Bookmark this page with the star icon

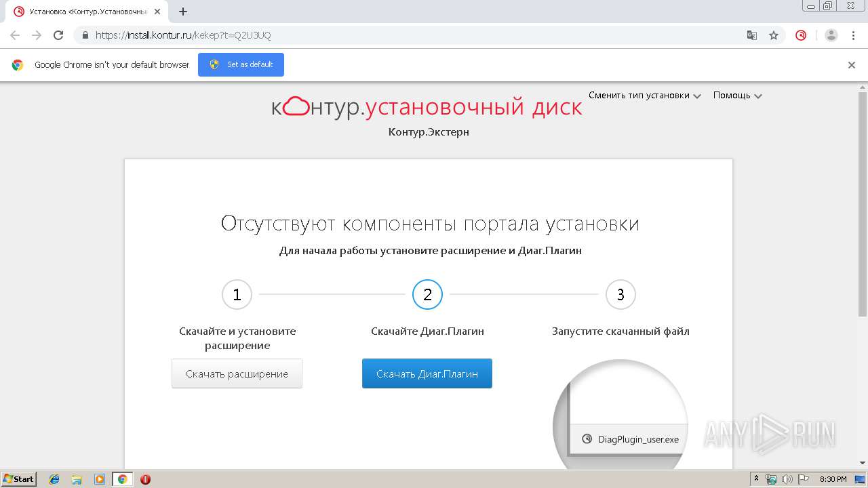(x=774, y=35)
